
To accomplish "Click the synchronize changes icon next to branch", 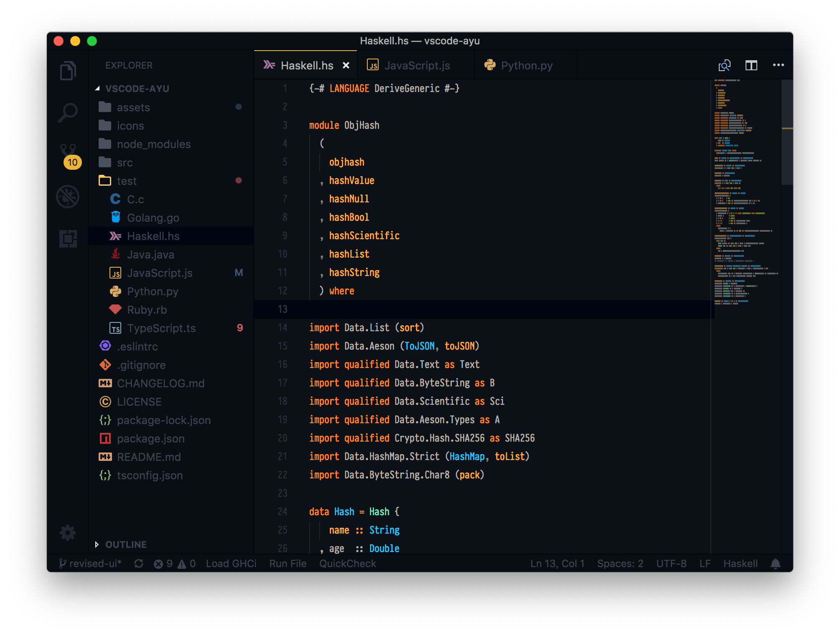I will click(139, 563).
